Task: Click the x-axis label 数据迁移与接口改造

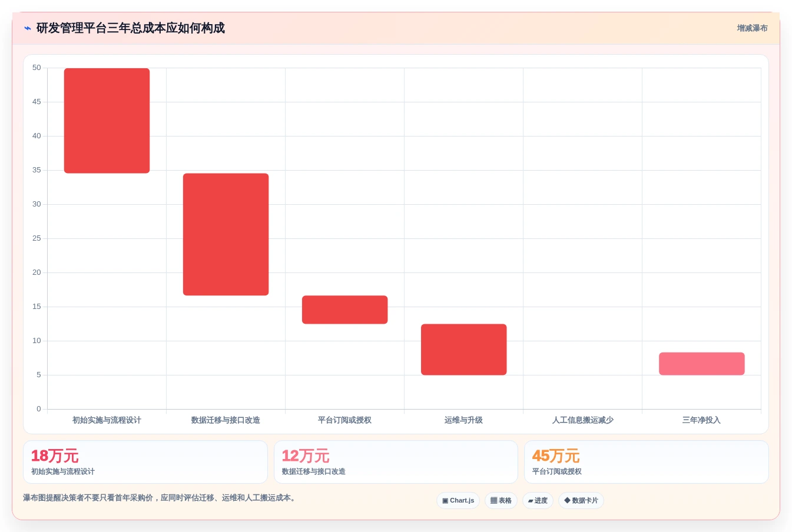Action: 226,420
